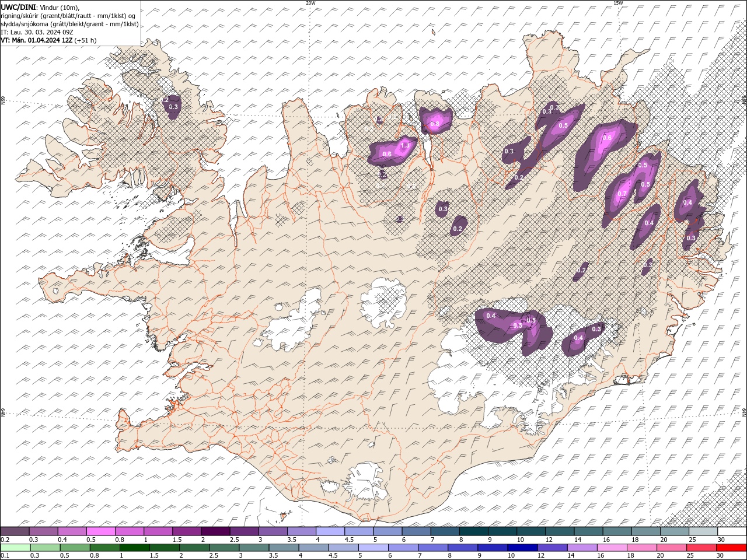
Task: Click the '0.3' value in the Westfjords patch
Action: pos(173,107)
